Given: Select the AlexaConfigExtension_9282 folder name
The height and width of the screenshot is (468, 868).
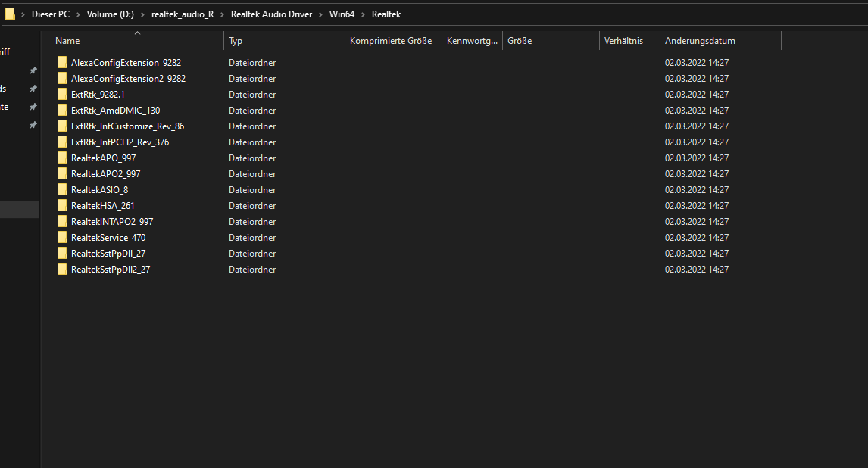Looking at the screenshot, I should click(x=126, y=63).
